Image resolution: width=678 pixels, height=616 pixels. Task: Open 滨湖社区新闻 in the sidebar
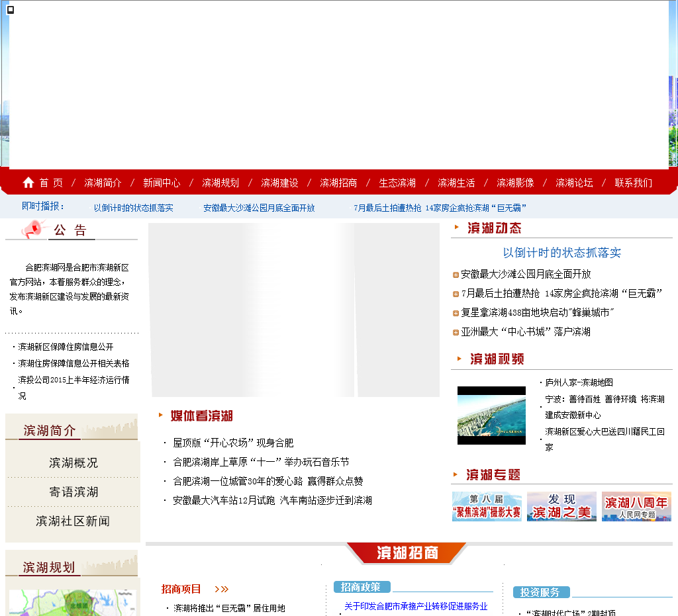[x=73, y=521]
